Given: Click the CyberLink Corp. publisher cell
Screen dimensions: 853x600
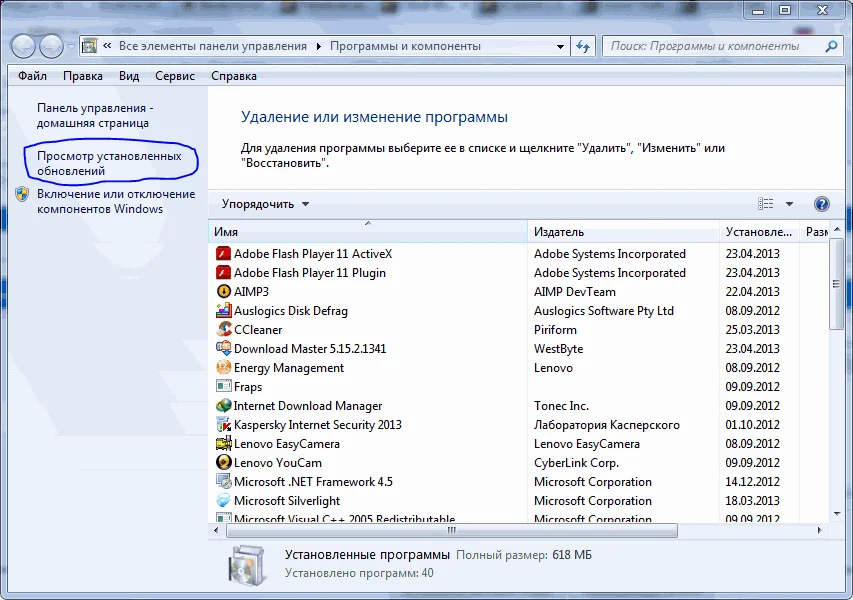Looking at the screenshot, I should 576,463.
